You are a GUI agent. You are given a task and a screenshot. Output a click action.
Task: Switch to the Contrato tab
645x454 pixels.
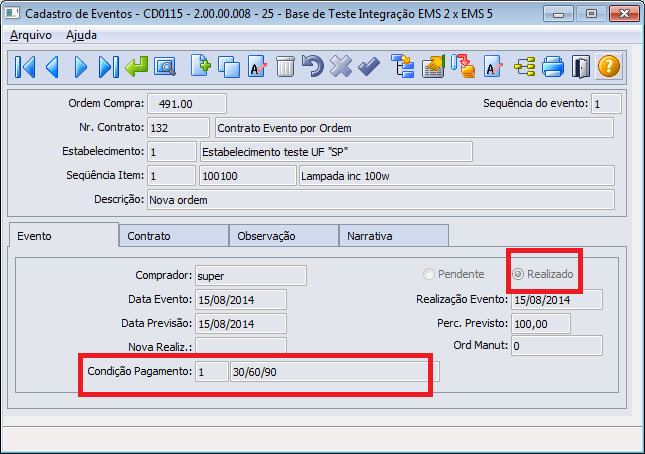click(174, 236)
